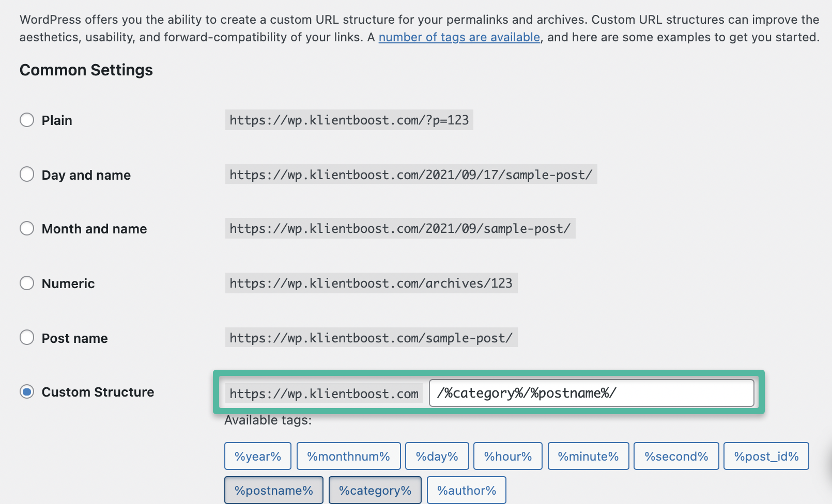Choose the Day and name radio option
The width and height of the screenshot is (832, 504).
[x=27, y=174]
